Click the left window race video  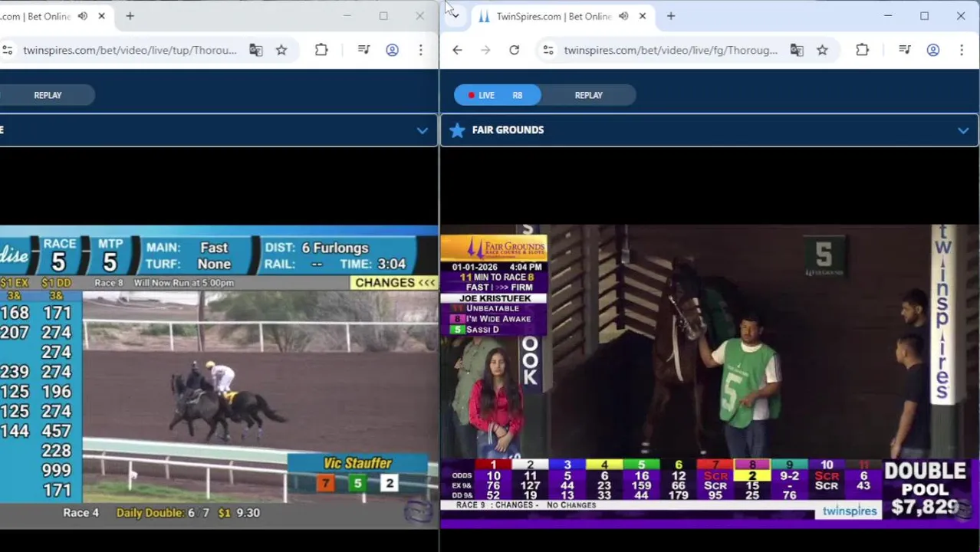[219, 376]
